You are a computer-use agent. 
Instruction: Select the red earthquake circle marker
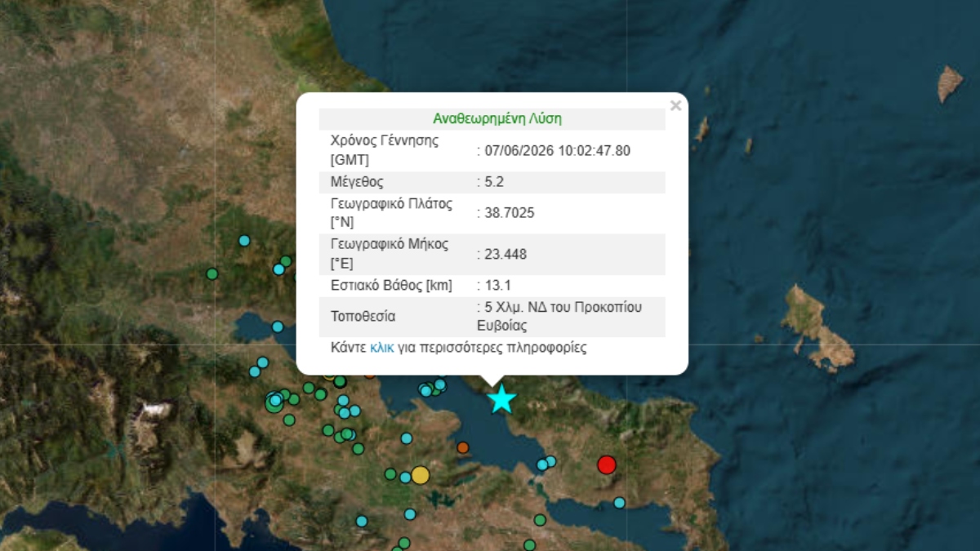(606, 464)
